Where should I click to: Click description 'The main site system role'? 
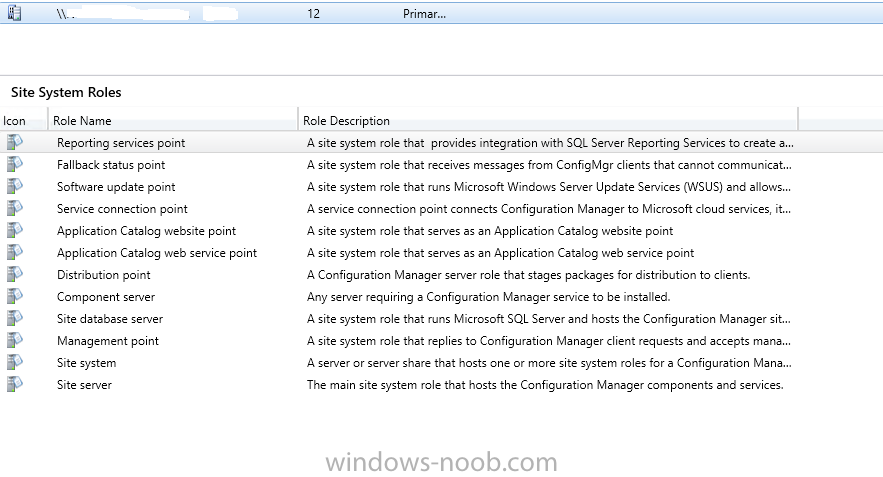coord(545,385)
